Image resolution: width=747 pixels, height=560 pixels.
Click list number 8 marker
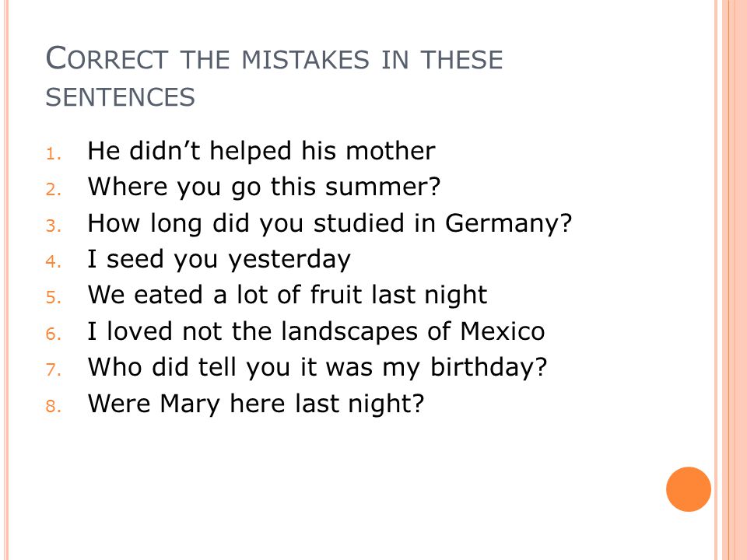click(54, 407)
